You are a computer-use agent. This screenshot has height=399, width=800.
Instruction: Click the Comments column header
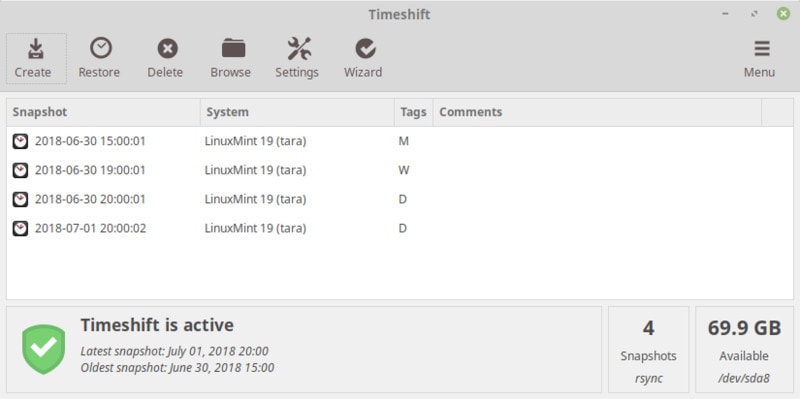[597, 112]
